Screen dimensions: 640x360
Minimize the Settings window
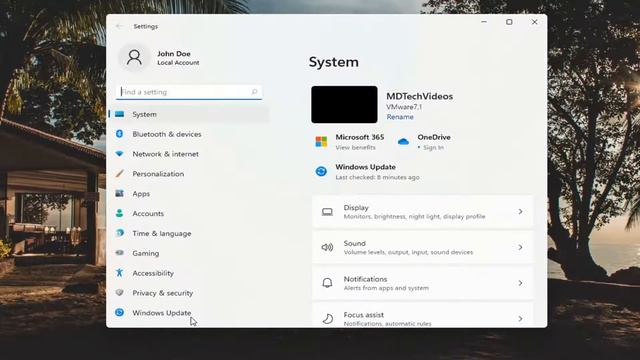pyautogui.click(x=484, y=22)
